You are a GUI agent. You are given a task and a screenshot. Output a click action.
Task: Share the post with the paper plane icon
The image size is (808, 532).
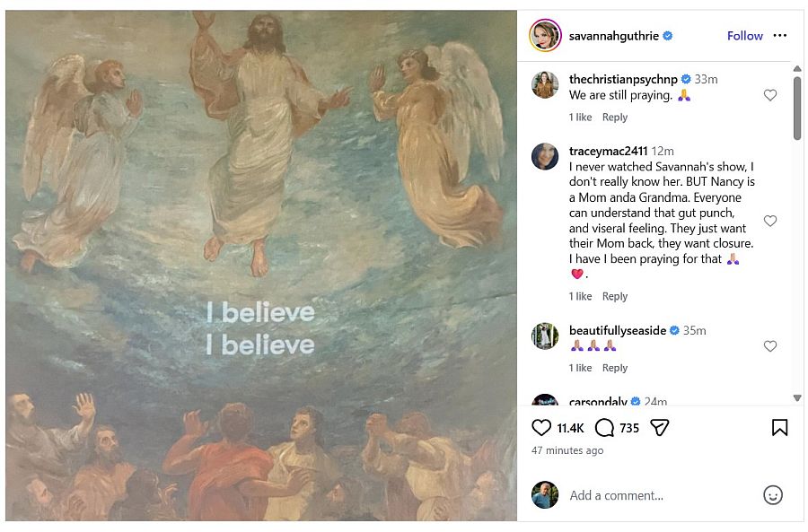(x=660, y=428)
